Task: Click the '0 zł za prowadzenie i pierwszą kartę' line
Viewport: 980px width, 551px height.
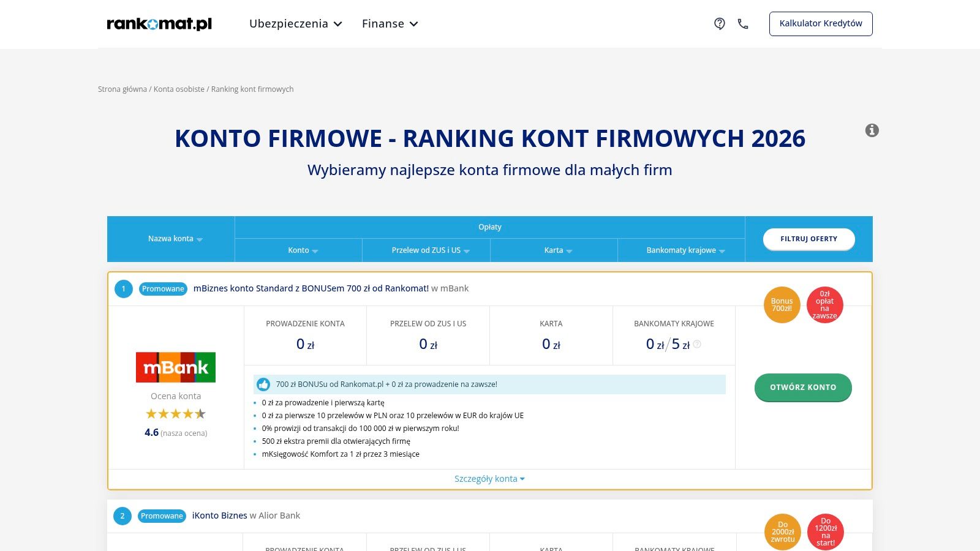Action: point(323,403)
